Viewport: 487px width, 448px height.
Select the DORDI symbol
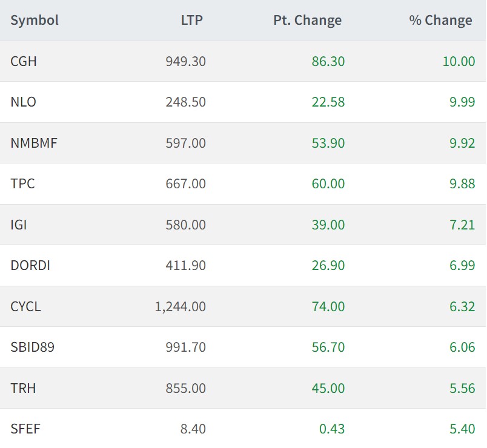pyautogui.click(x=30, y=265)
